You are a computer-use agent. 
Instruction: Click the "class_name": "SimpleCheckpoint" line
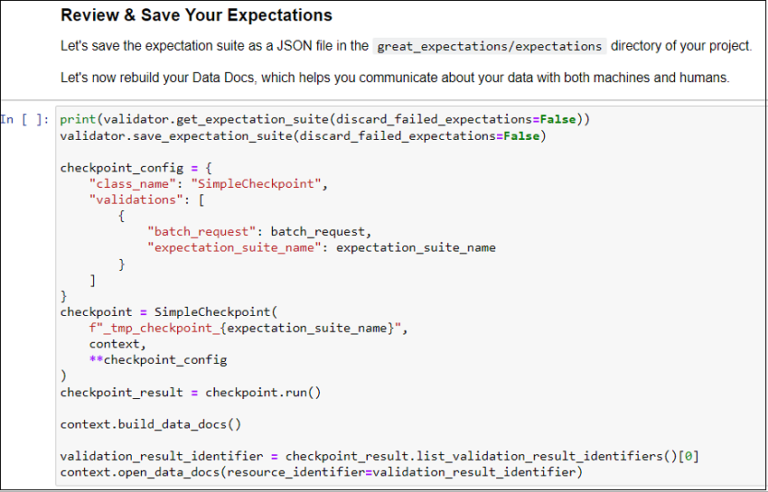[x=207, y=184]
